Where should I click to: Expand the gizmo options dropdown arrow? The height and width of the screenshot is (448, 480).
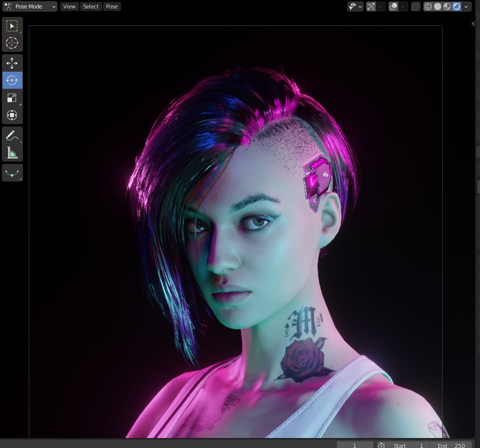click(x=381, y=6)
